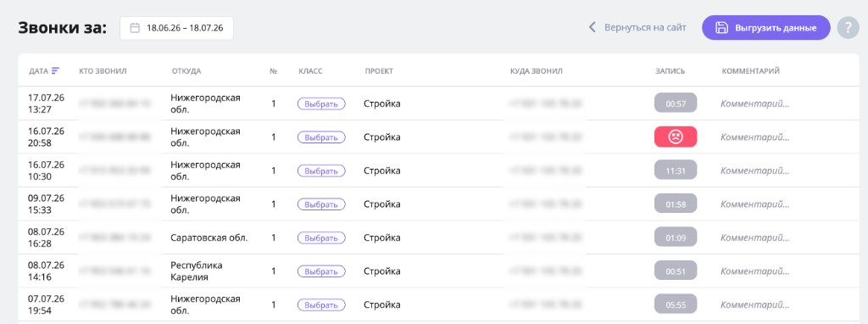Choose class for call 07.07.26 19:54
The image size is (868, 324).
pos(321,304)
